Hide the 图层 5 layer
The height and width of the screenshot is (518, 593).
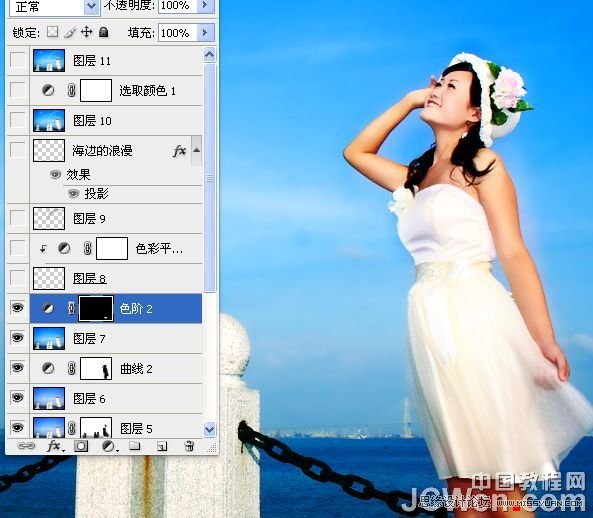coord(17,428)
